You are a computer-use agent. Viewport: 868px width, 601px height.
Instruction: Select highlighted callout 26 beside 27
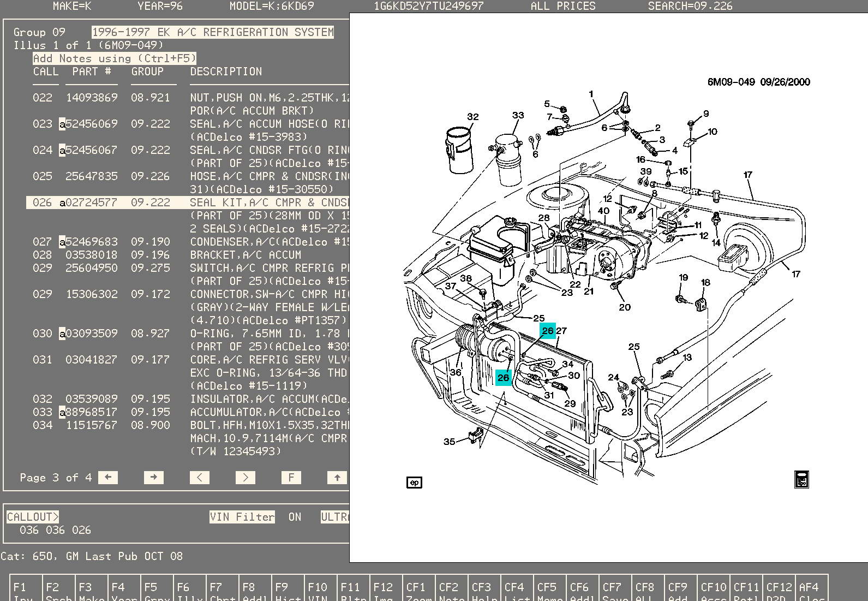pyautogui.click(x=547, y=331)
